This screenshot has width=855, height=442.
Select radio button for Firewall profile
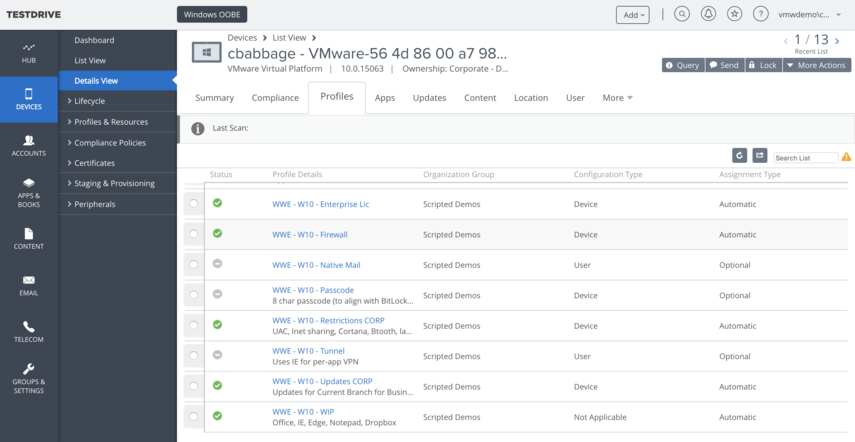click(193, 235)
